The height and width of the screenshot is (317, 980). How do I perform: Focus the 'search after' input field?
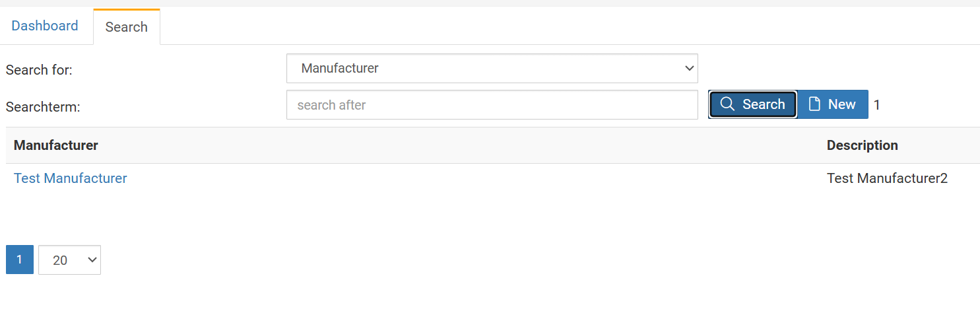click(491, 105)
